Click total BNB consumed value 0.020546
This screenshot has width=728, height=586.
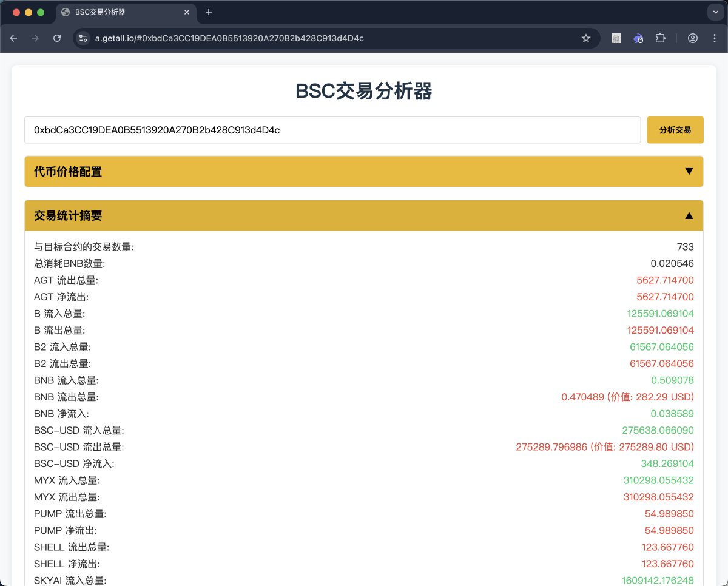pyautogui.click(x=672, y=264)
